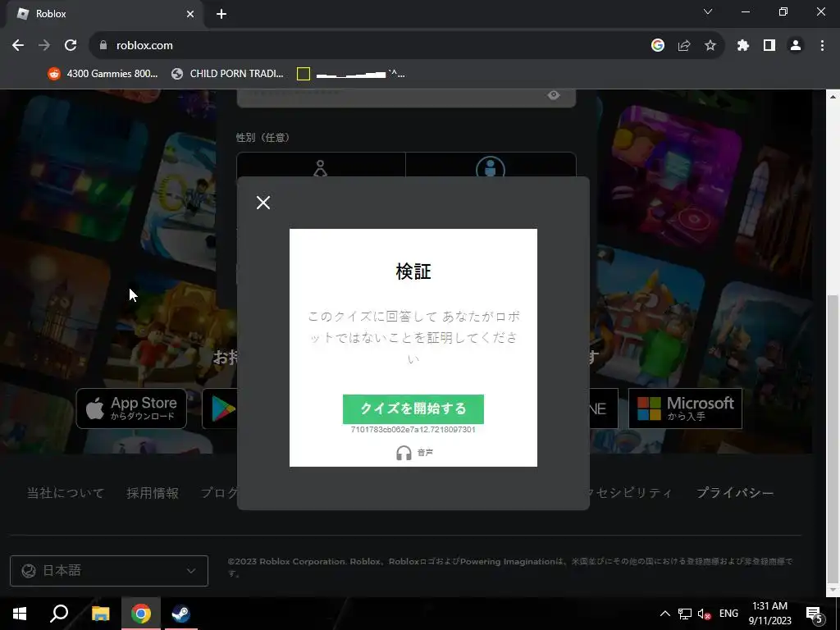Open the Extensions puzzle-piece menu
The image size is (840, 630).
point(743,46)
